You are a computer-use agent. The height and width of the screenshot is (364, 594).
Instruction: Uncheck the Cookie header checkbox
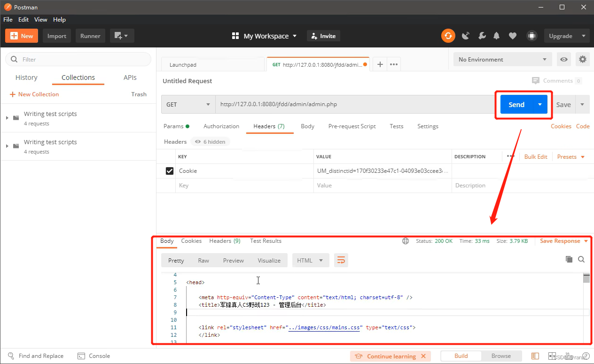pyautogui.click(x=170, y=171)
